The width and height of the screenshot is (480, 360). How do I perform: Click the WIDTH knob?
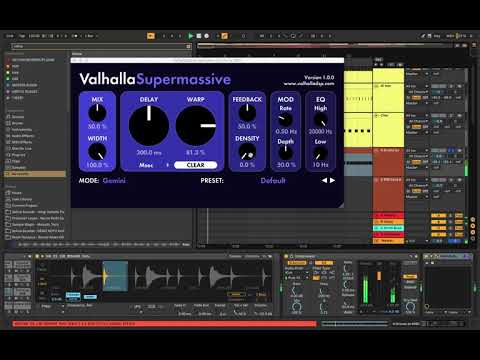(97, 152)
